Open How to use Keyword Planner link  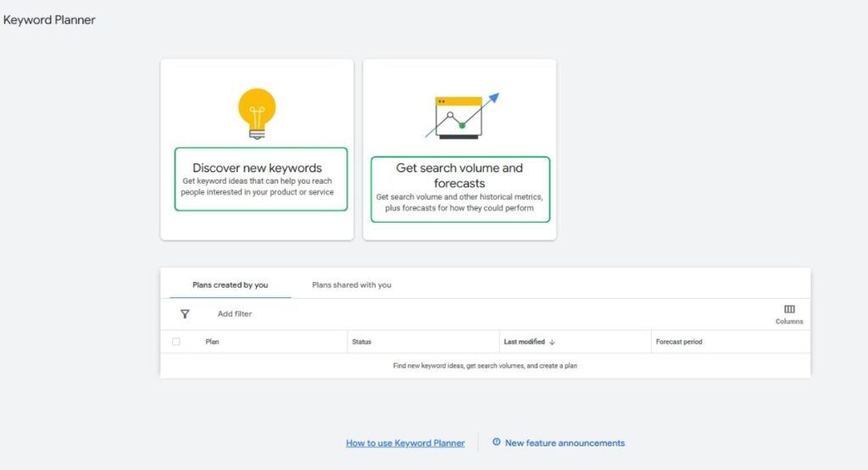(405, 443)
